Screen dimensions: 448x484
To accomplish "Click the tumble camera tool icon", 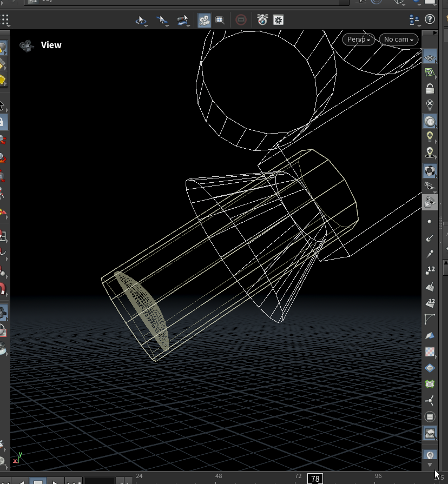I will [141, 21].
